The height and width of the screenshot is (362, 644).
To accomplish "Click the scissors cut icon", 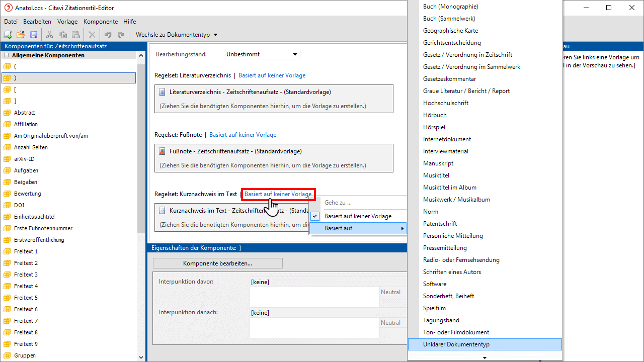I will (49, 35).
